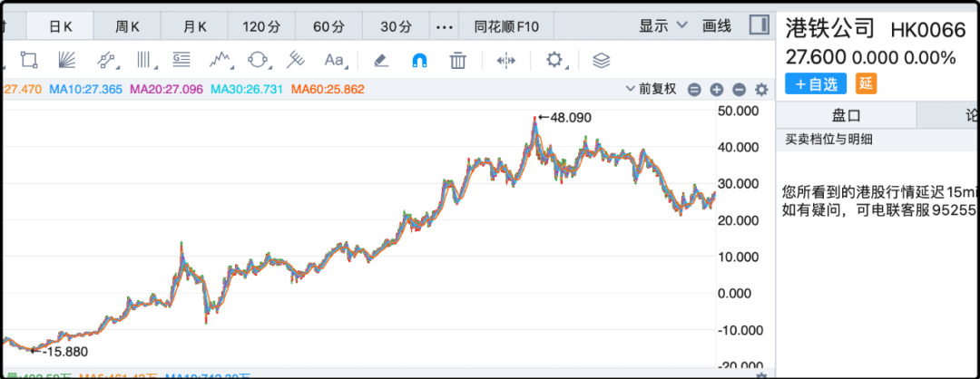Toggle the 画线 drawing toolbar
The height and width of the screenshot is (379, 980).
[717, 26]
